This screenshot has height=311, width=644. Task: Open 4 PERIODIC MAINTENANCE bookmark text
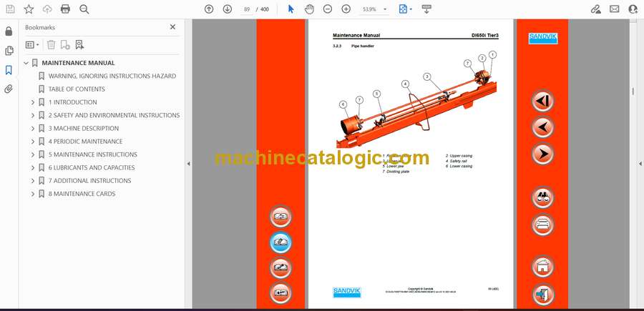tap(85, 142)
